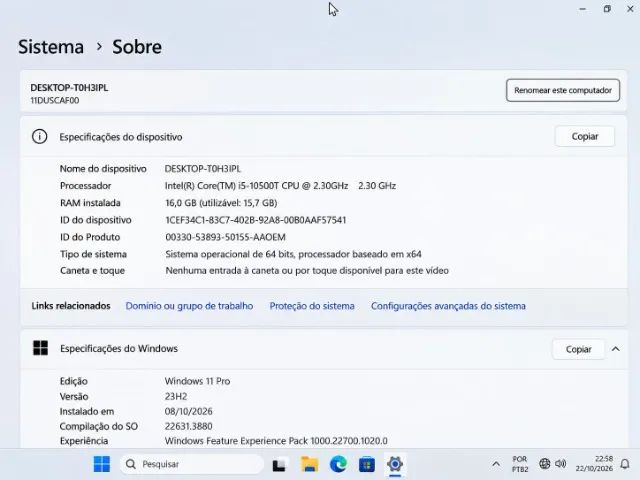Copy the Windows specifications
Screen dimensions: 640x480
[x=578, y=349]
